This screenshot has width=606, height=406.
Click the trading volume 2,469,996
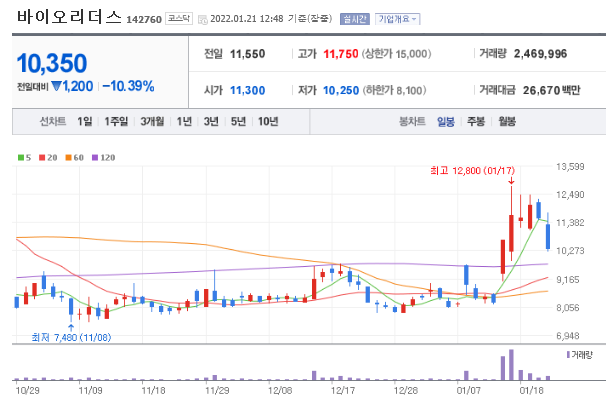click(x=540, y=54)
